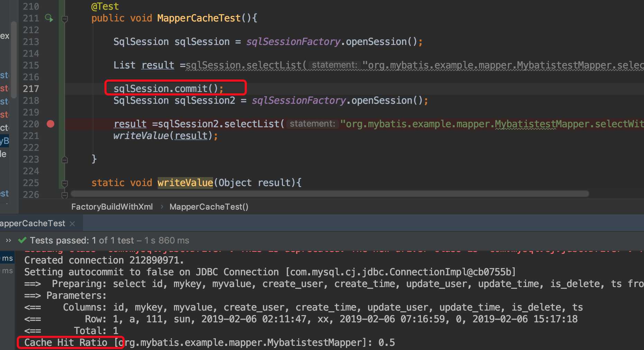Image resolution: width=644 pixels, height=350 pixels.
Task: Click the 'Total: 1' log line
Action: pyautogui.click(x=71, y=331)
